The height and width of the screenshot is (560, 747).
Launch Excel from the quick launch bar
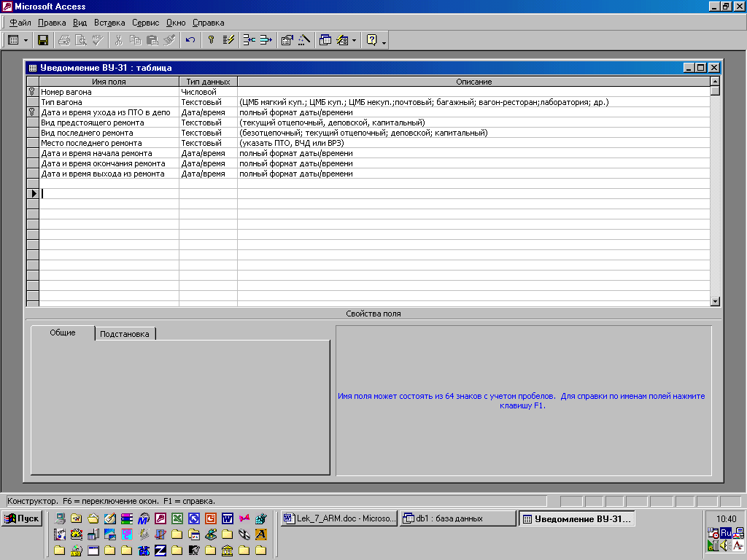tap(177, 518)
